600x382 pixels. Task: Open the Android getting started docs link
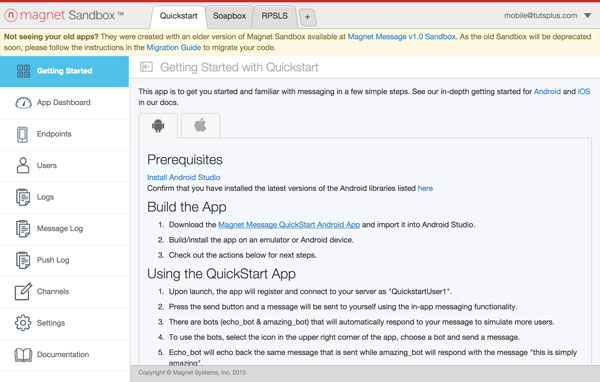pyautogui.click(x=547, y=91)
